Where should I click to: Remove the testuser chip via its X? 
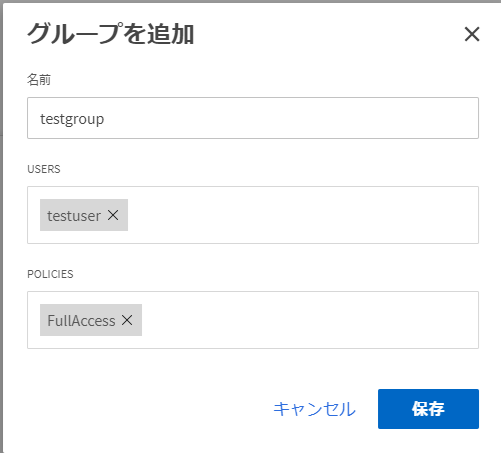click(113, 215)
